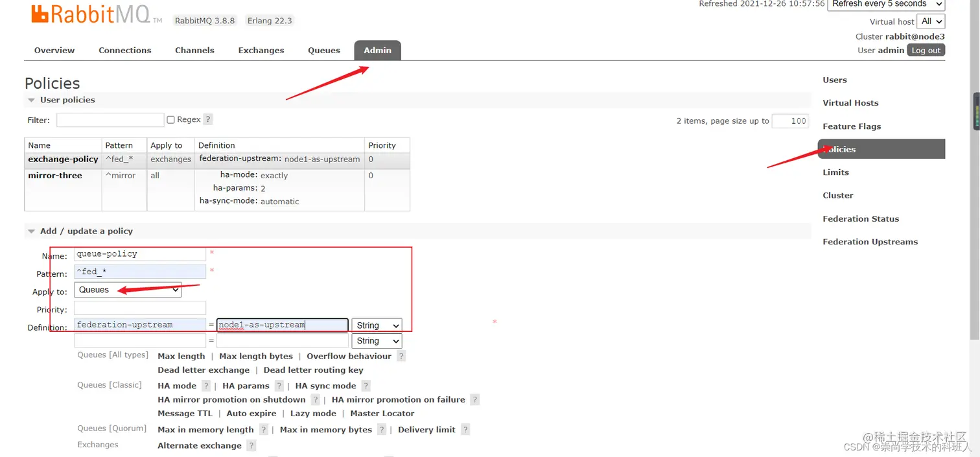This screenshot has height=457, width=980.
Task: Open Feature Flags in the admin sidebar
Action: [x=852, y=126]
